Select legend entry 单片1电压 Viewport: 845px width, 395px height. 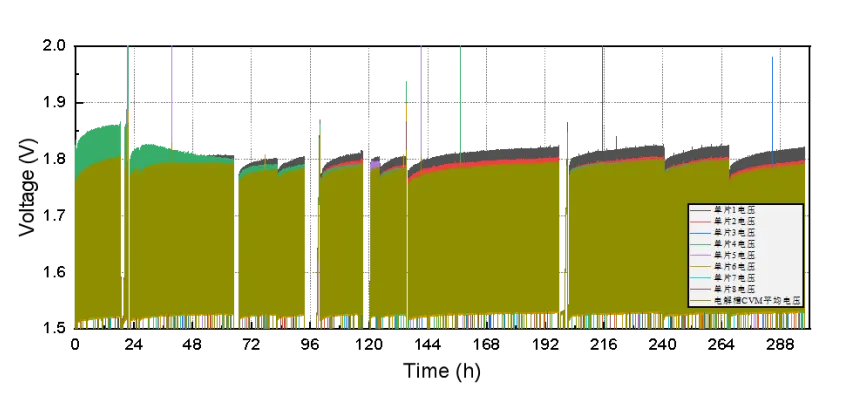coord(723,210)
